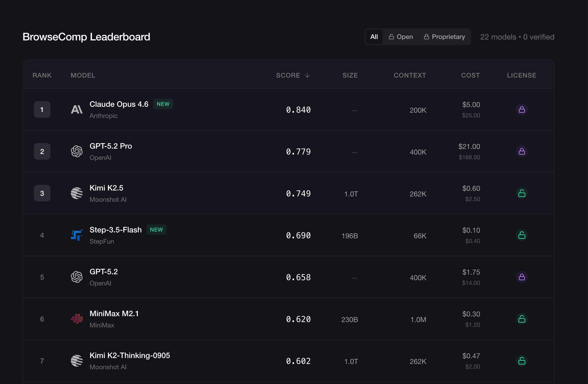Viewport: 588px width, 384px height.
Task: Open the Claude Opus 4.6 model link
Action: pyautogui.click(x=119, y=104)
